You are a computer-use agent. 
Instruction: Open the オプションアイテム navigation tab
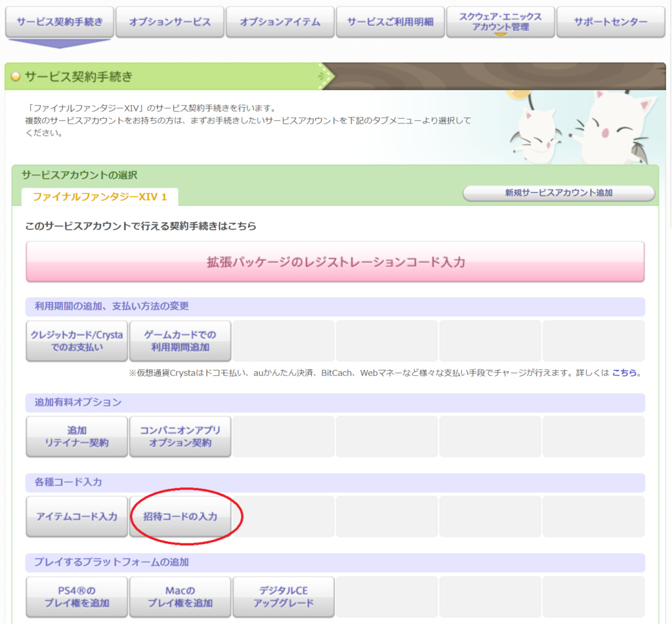tap(280, 22)
